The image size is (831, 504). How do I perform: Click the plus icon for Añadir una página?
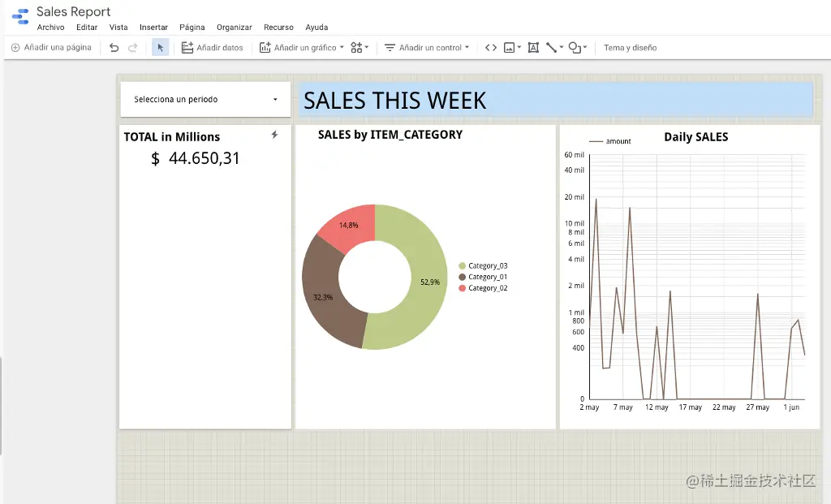15,48
